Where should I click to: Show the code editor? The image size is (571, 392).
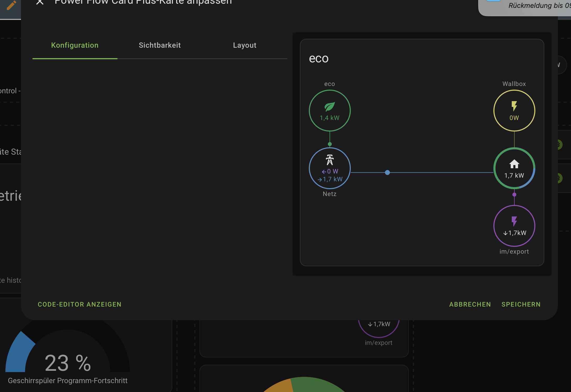point(79,304)
